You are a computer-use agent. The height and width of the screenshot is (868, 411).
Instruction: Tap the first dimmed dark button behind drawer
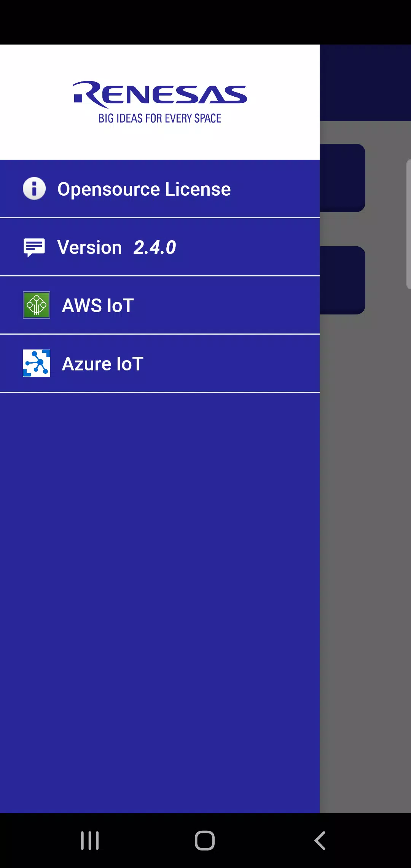342,178
